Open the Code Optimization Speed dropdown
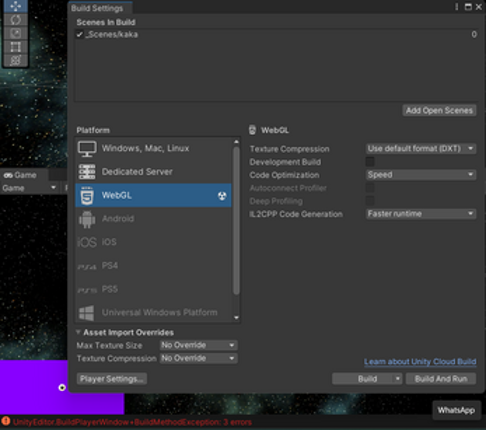 click(x=421, y=175)
